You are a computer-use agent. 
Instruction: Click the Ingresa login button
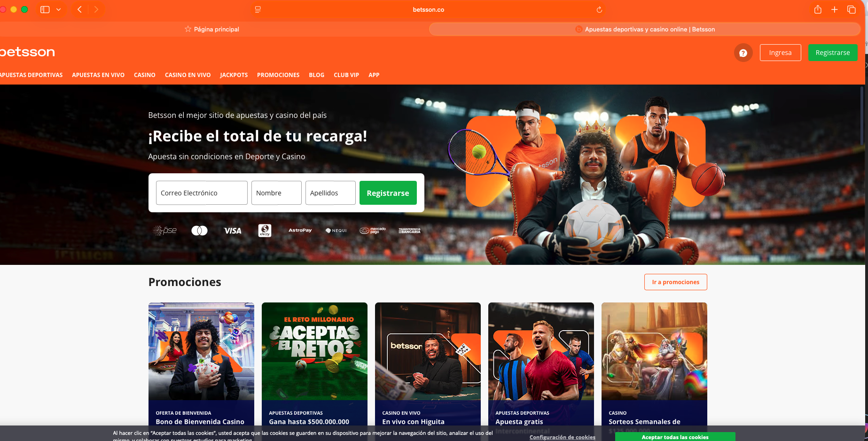(780, 53)
